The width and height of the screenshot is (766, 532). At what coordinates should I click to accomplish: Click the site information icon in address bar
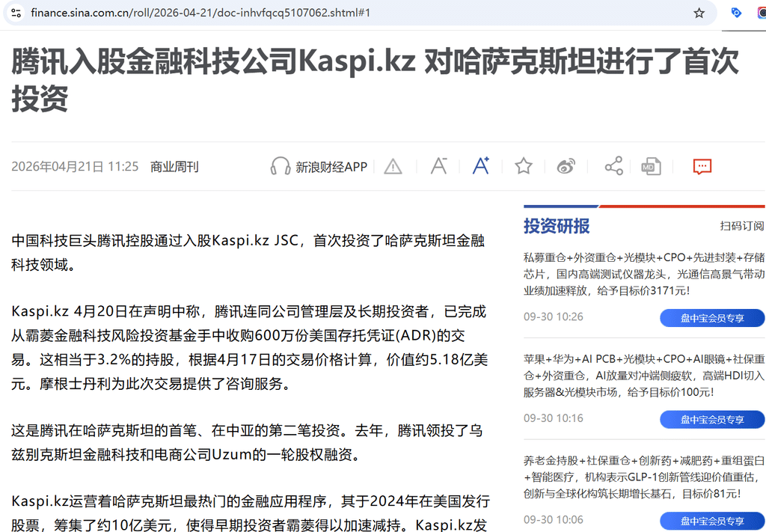[x=16, y=13]
